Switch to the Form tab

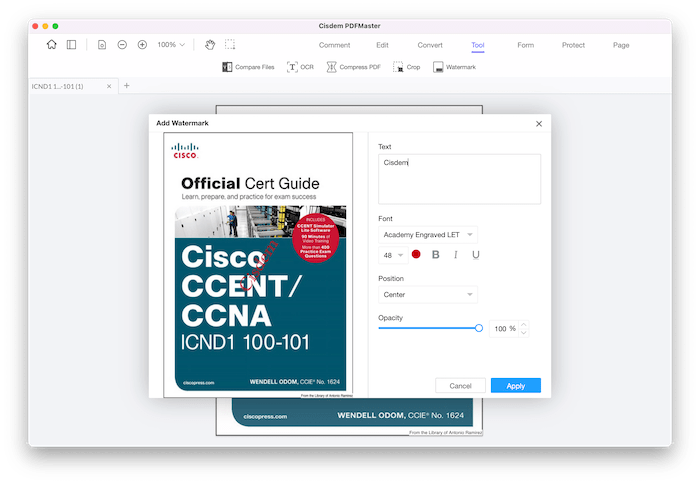[x=525, y=45]
